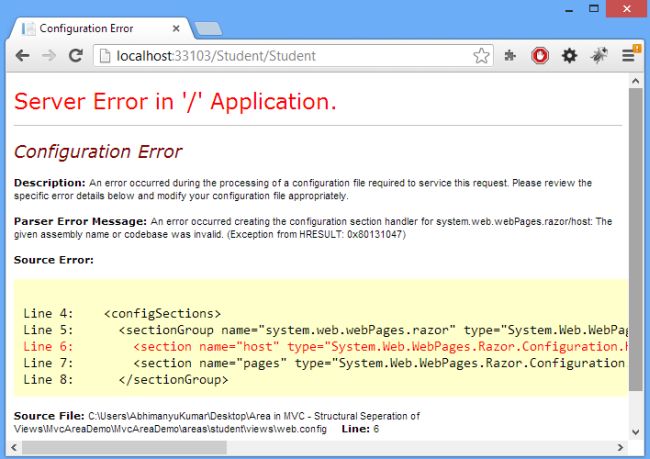Click the horizontal scrollbar left arrow
Image resolution: width=650 pixels, height=459 pixels.
click(x=14, y=447)
